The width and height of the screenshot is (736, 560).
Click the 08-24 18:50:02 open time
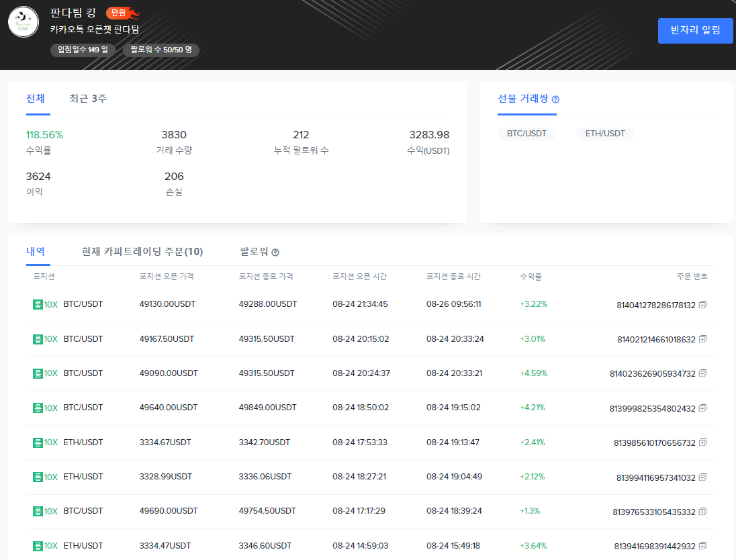(x=361, y=408)
